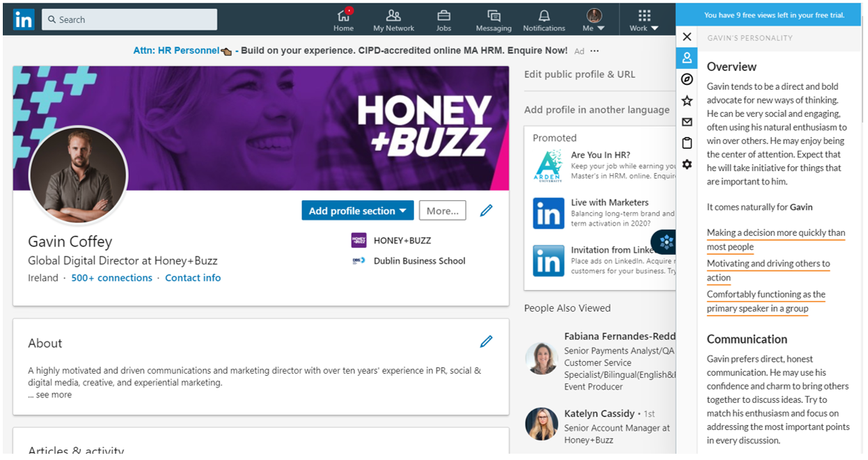The height and width of the screenshot is (460, 868).
Task: Click the More... button
Action: pyautogui.click(x=443, y=211)
